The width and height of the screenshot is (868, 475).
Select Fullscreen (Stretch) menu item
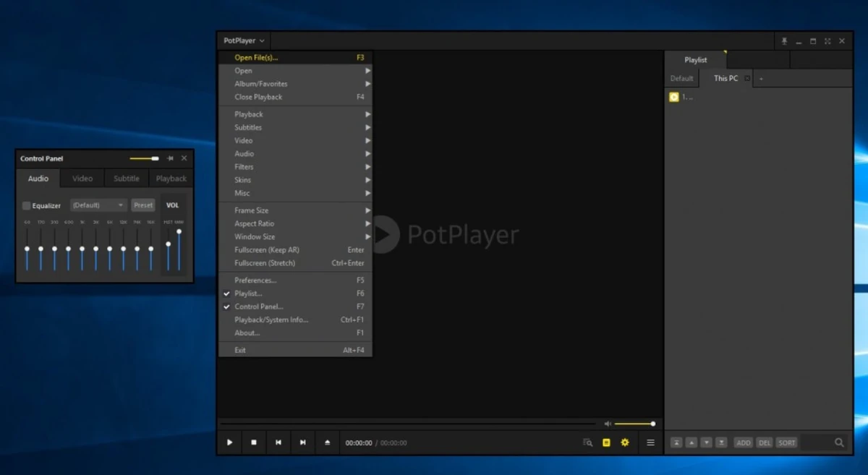point(295,263)
